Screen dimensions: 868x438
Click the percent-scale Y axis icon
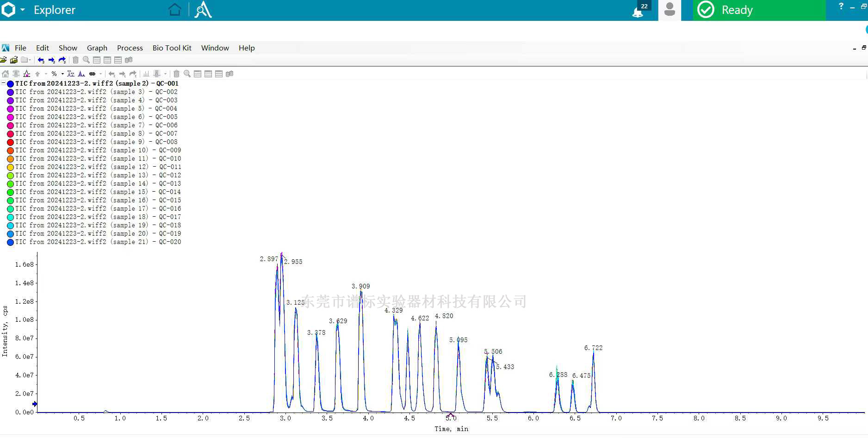point(54,74)
